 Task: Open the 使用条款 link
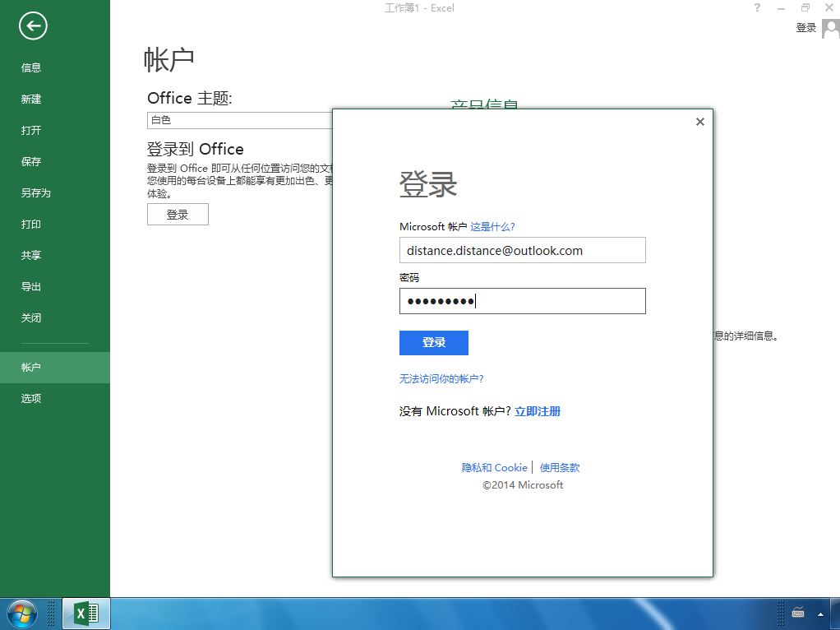tap(560, 467)
